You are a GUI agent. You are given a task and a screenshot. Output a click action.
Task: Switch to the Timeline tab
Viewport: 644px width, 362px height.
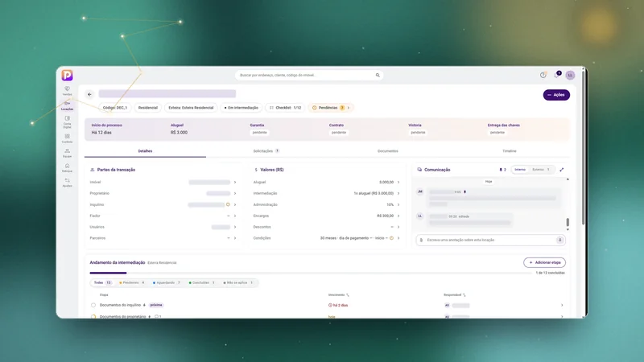click(510, 151)
